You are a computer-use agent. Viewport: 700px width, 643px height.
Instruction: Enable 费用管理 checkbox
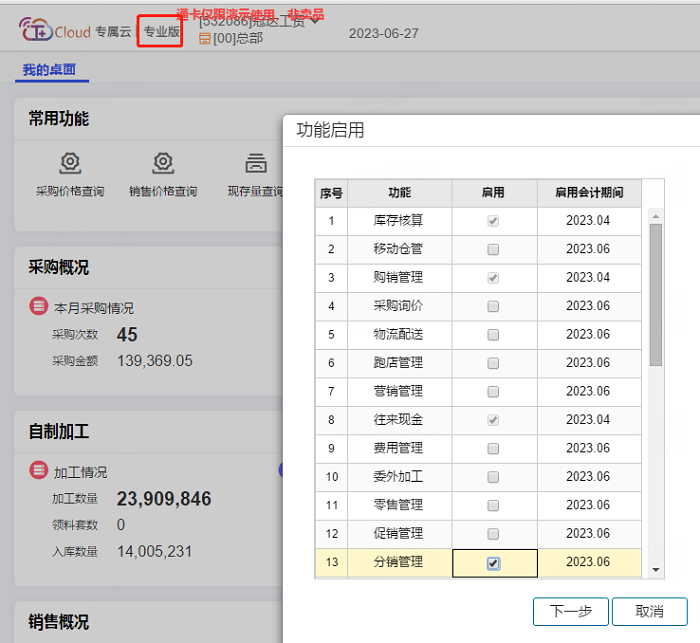[493, 448]
